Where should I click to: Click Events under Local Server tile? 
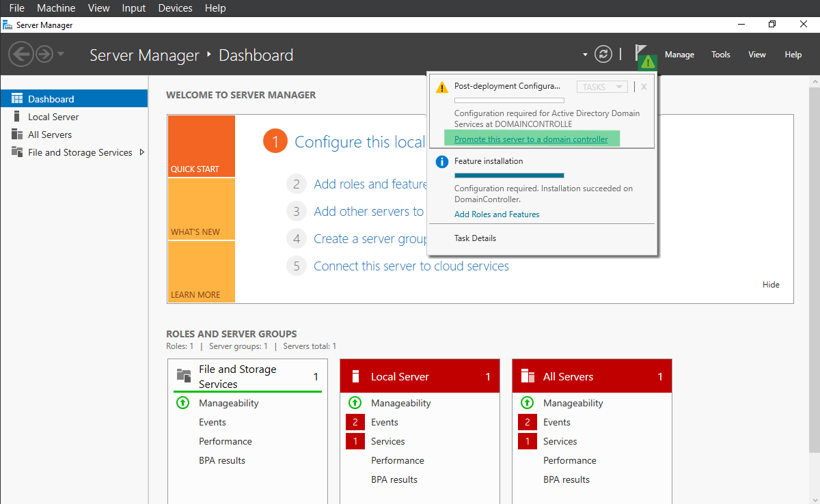[385, 422]
